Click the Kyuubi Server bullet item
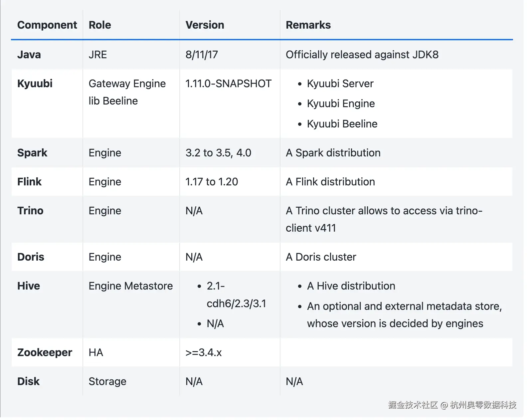The image size is (527, 420). pos(340,84)
